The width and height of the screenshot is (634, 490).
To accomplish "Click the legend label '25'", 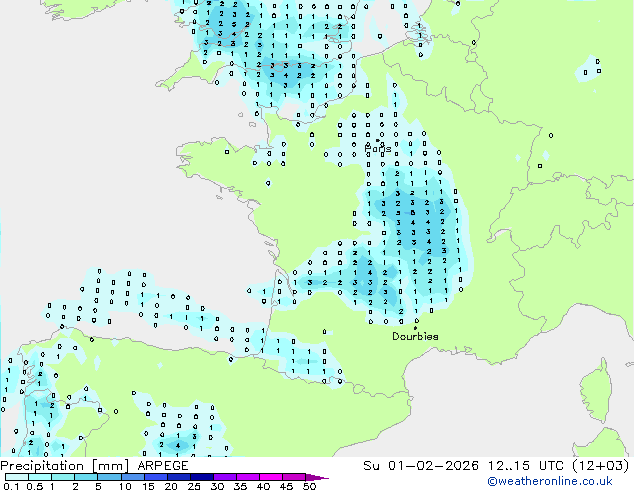I will pyautogui.click(x=194, y=486).
